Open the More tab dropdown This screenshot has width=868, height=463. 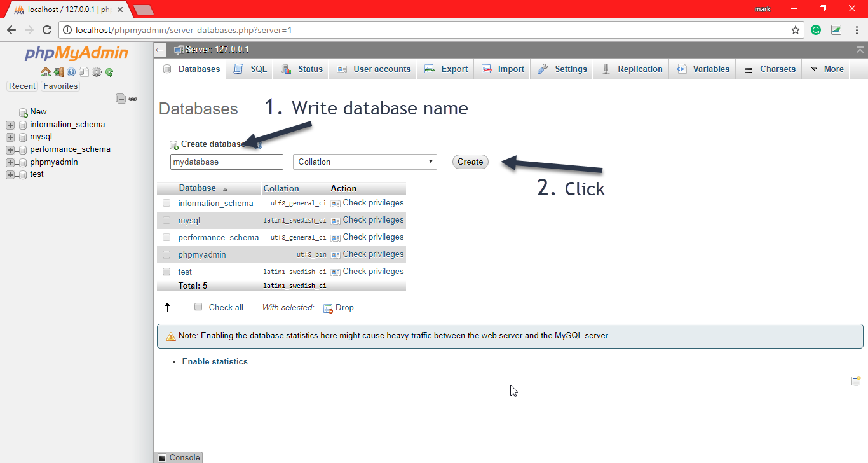[x=826, y=69]
